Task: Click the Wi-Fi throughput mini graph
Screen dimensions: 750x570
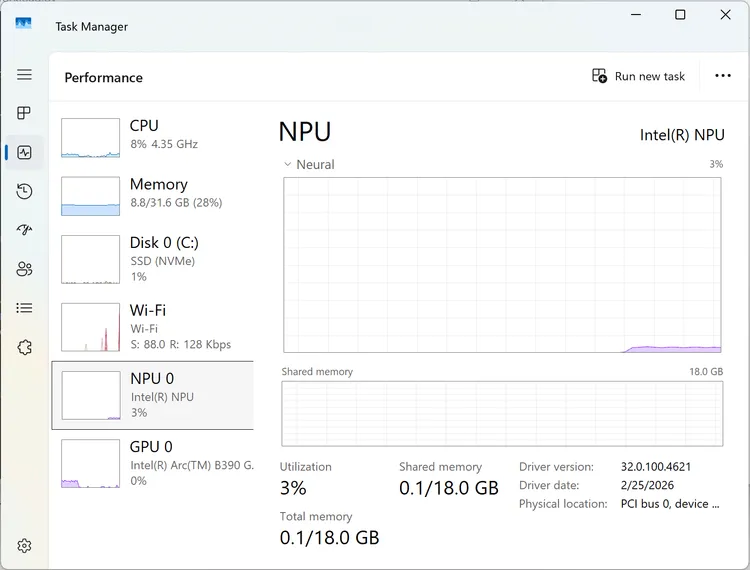Action: [90, 327]
